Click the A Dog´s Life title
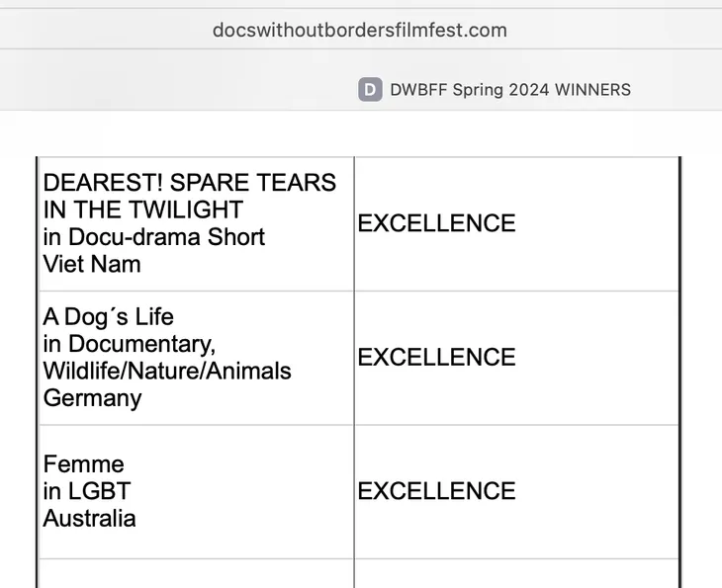Screen dimensions: 722x588 tap(108, 317)
